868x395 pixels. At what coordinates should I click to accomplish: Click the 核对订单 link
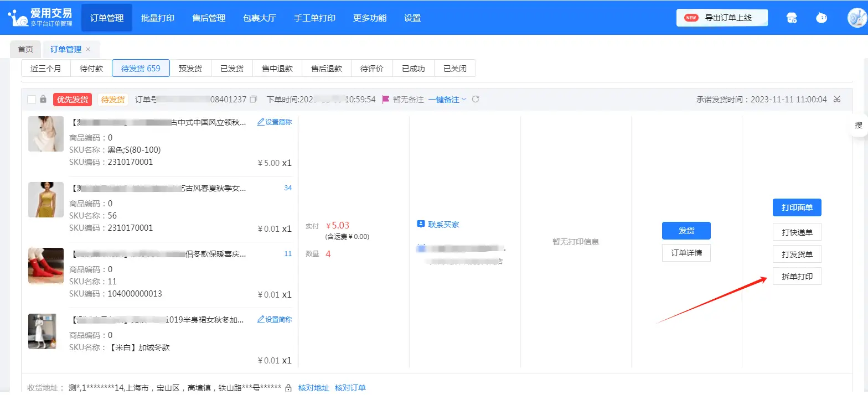(350, 388)
